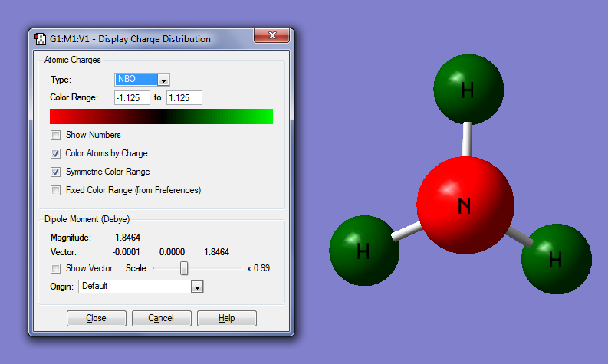This screenshot has width=608, height=364.
Task: Click the dipole Magnitude value 1.8464
Action: click(127, 238)
